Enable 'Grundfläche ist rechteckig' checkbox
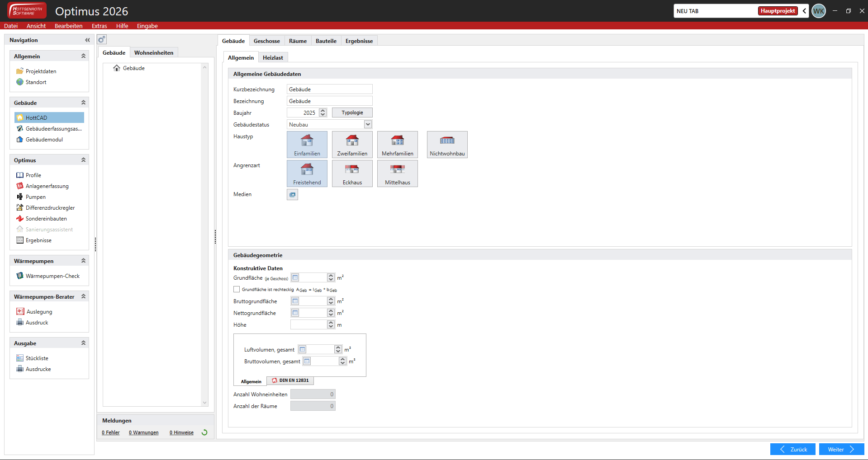Screen dimensions: 868x460 237,290
